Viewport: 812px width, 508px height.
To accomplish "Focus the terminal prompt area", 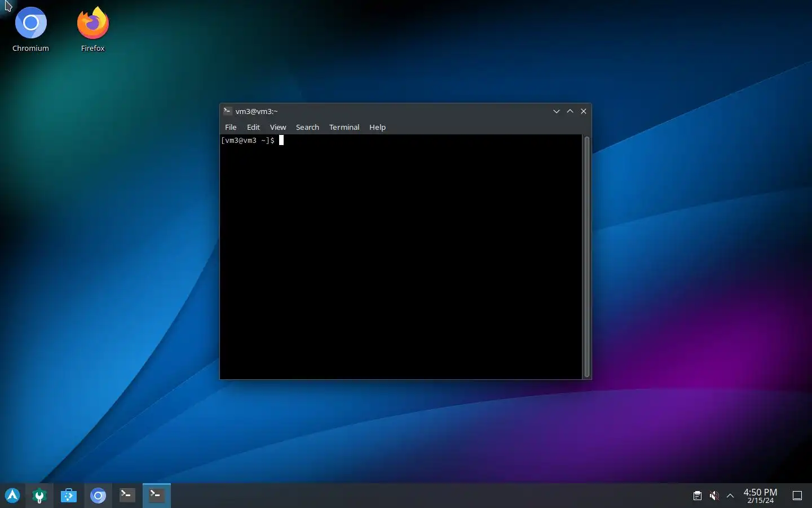I will [x=401, y=257].
